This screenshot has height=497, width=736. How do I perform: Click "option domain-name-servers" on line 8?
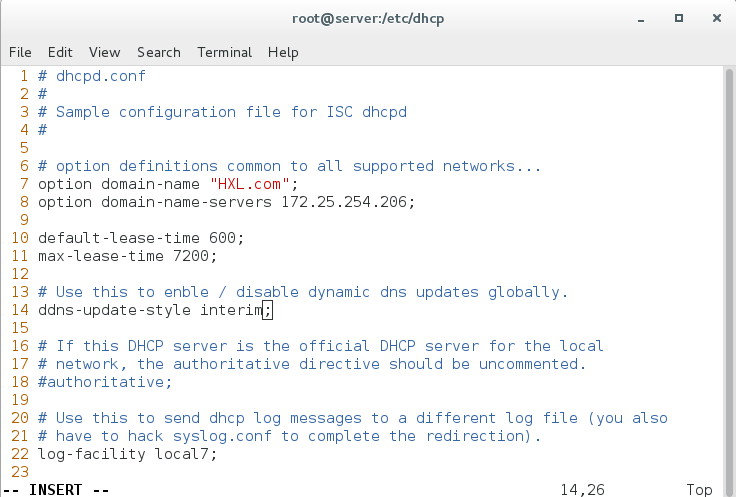tap(155, 202)
